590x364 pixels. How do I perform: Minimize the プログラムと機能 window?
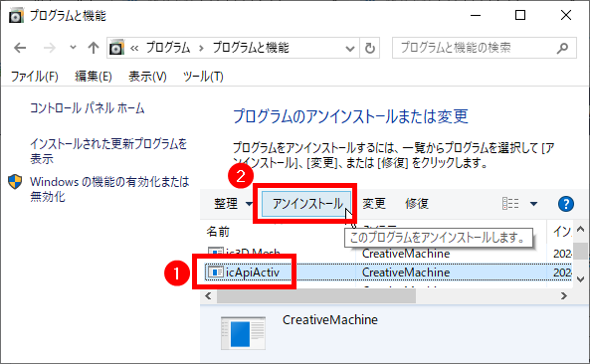pyautogui.click(x=476, y=16)
